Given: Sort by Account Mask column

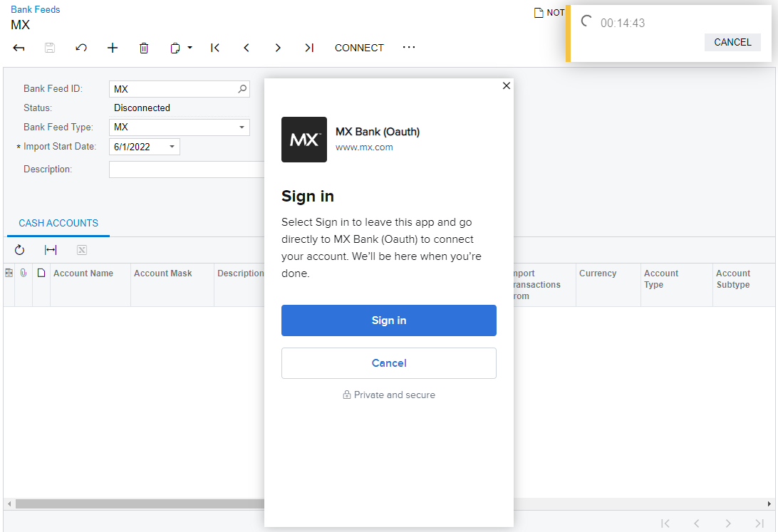Looking at the screenshot, I should pyautogui.click(x=162, y=273).
